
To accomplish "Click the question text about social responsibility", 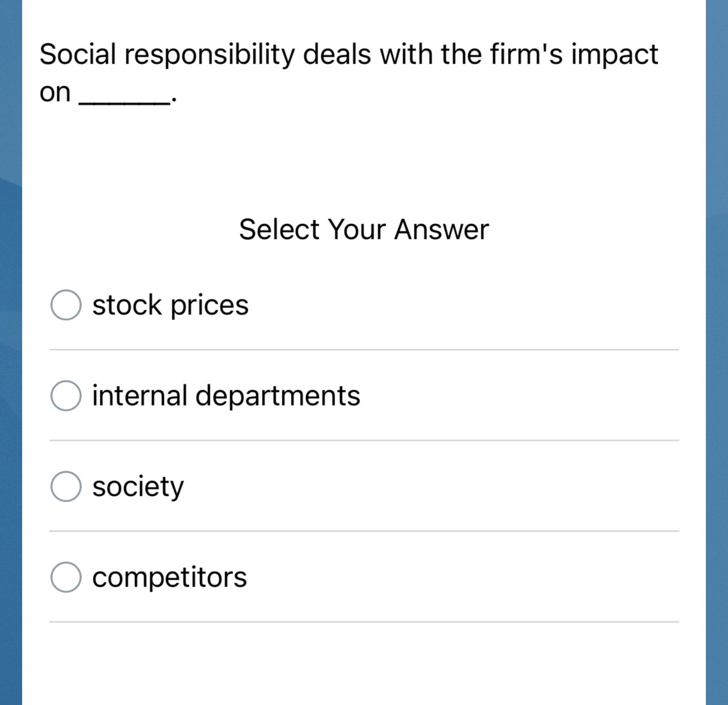I will pyautogui.click(x=348, y=55).
